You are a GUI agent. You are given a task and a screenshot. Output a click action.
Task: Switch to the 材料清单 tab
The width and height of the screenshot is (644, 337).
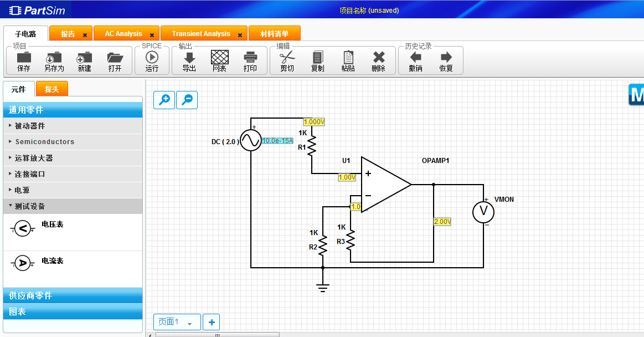[274, 34]
